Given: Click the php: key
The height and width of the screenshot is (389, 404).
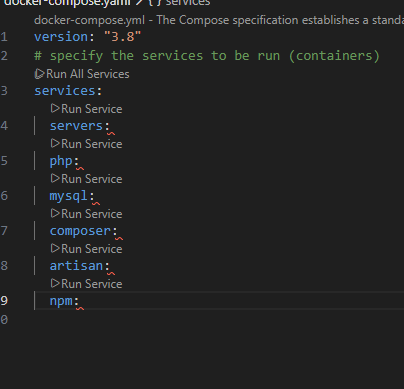Looking at the screenshot, I should point(64,161).
